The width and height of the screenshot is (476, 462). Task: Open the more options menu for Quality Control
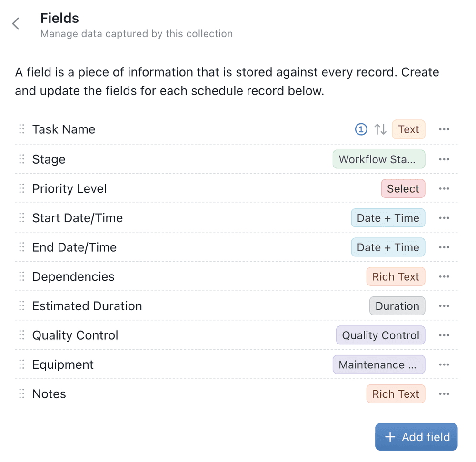(444, 335)
